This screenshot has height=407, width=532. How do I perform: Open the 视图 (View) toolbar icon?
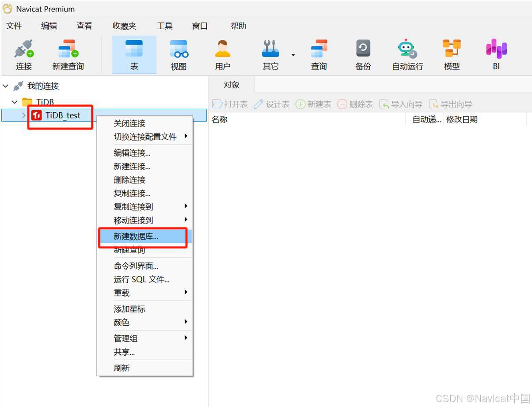click(x=179, y=49)
